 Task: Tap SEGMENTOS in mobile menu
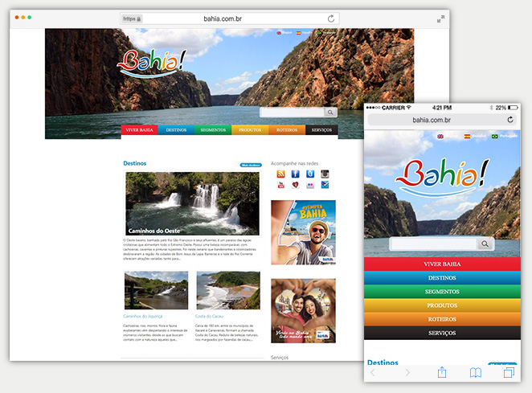(x=442, y=292)
